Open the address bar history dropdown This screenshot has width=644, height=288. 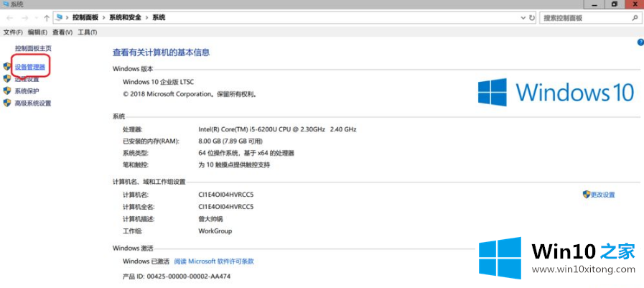pos(523,18)
